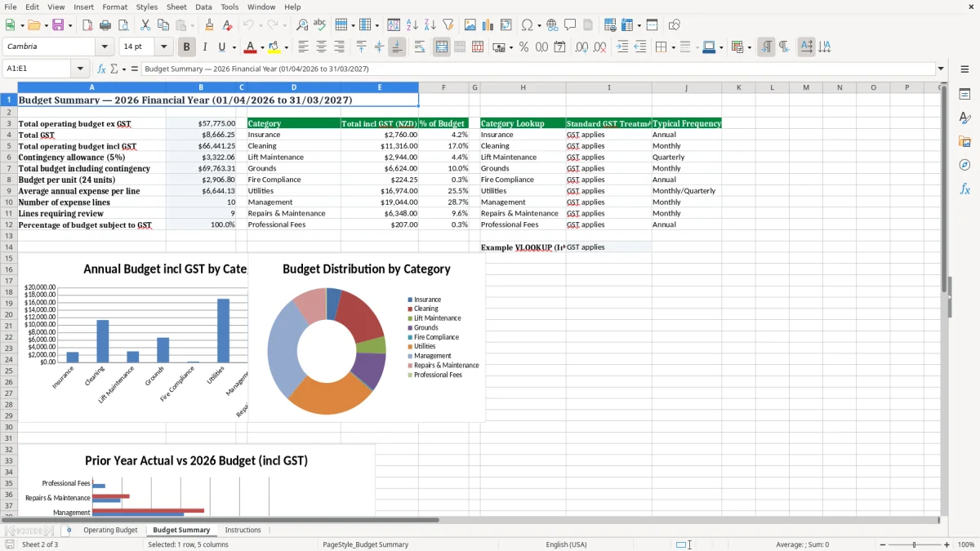Image resolution: width=980 pixels, height=551 pixels.
Task: Toggle Underline formatting
Action: point(221,47)
